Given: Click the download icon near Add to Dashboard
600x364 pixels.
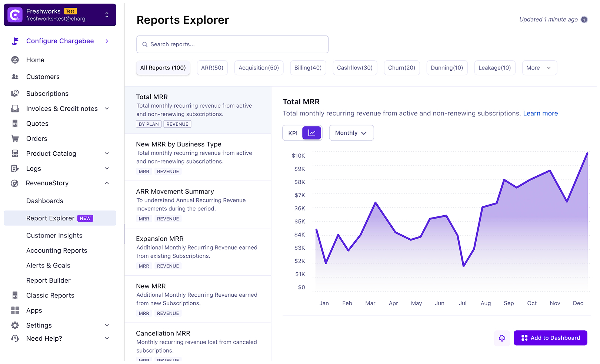Looking at the screenshot, I should 502,338.
